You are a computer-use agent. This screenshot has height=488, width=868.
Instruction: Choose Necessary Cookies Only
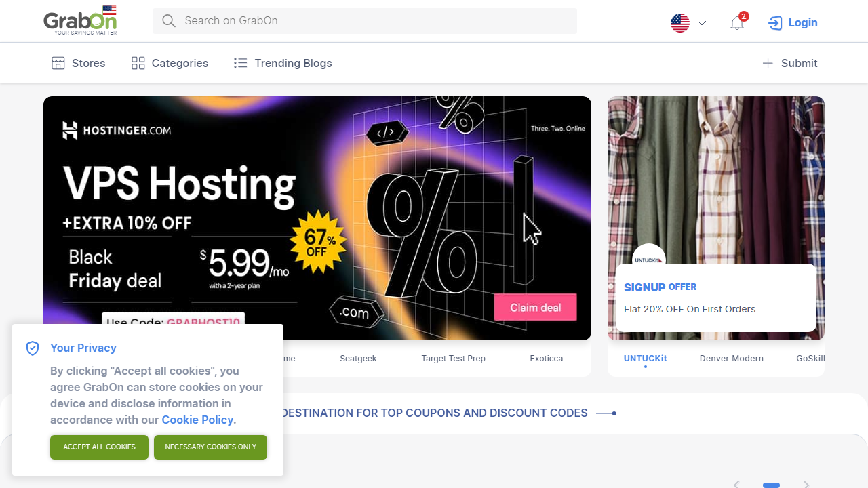click(x=210, y=447)
